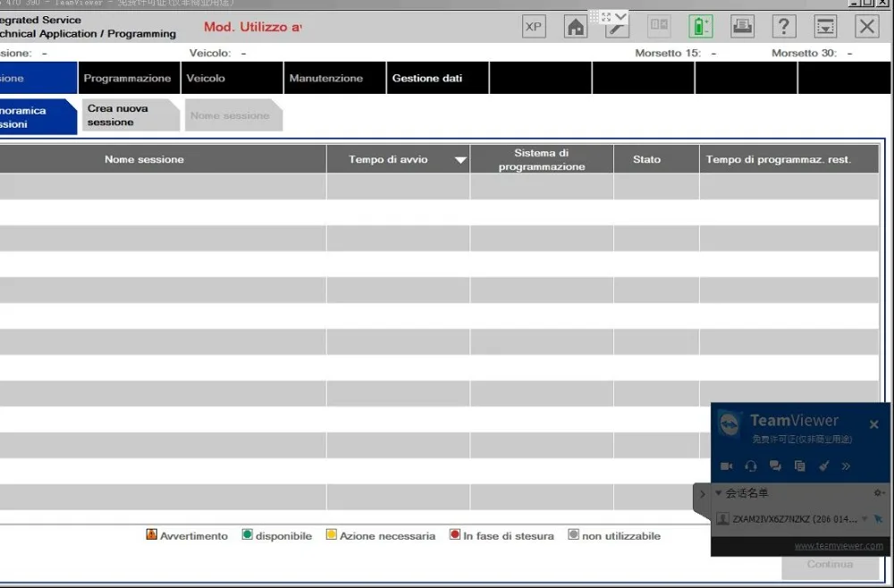This screenshot has width=894, height=588.
Task: Click the printer icon in toolbar
Action: 742,26
